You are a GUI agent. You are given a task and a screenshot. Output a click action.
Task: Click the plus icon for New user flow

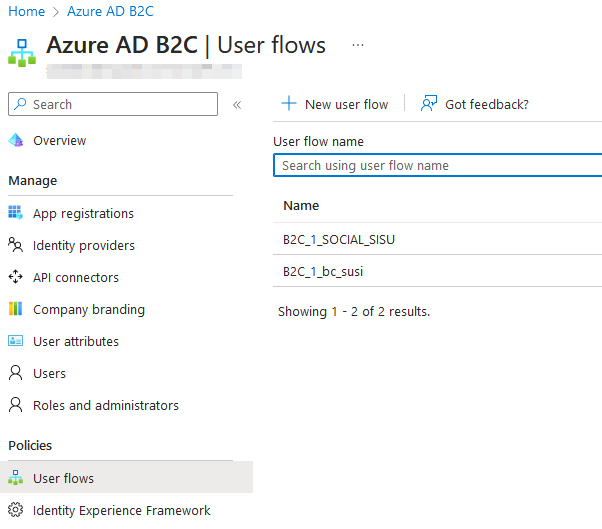click(289, 104)
